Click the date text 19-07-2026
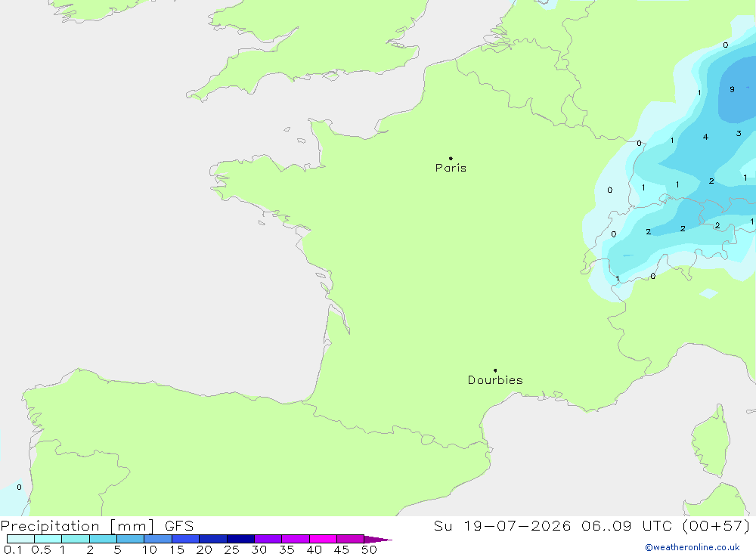This screenshot has width=756, height=554. click(517, 526)
